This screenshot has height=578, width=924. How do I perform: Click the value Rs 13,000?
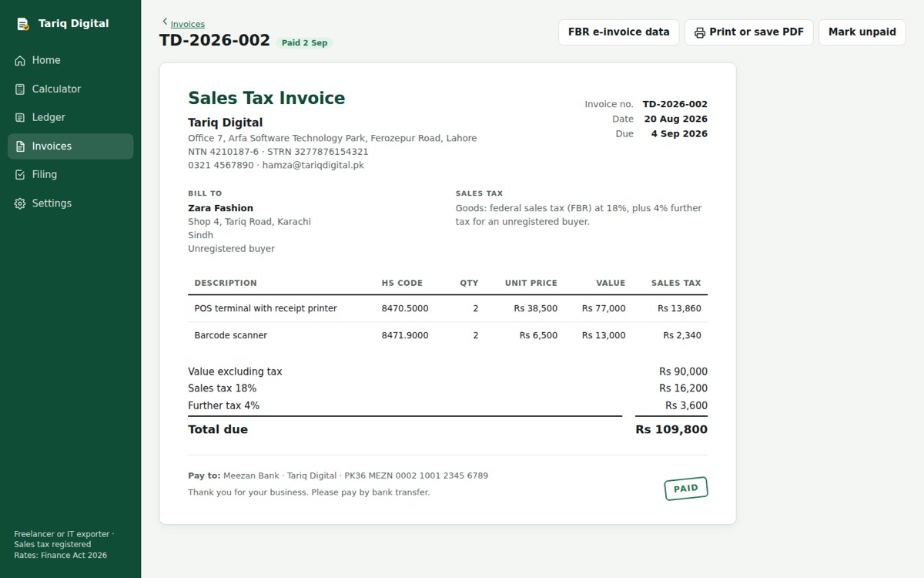tap(604, 335)
